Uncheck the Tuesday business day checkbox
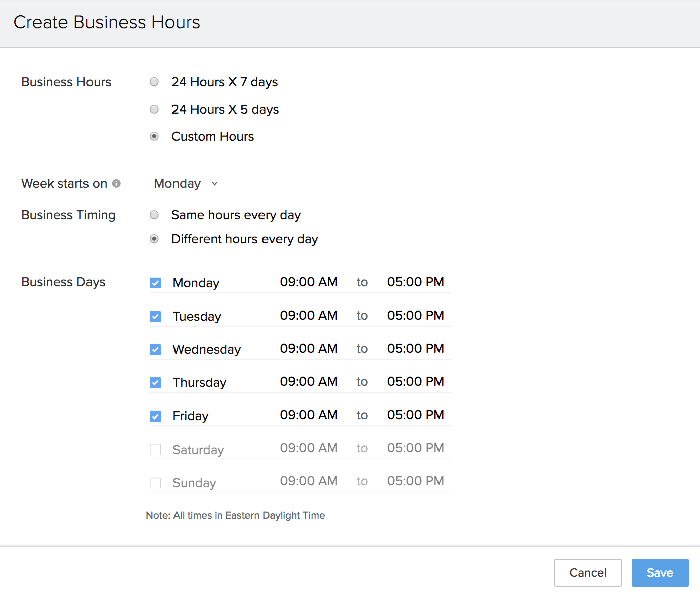700x594 pixels. coord(155,317)
